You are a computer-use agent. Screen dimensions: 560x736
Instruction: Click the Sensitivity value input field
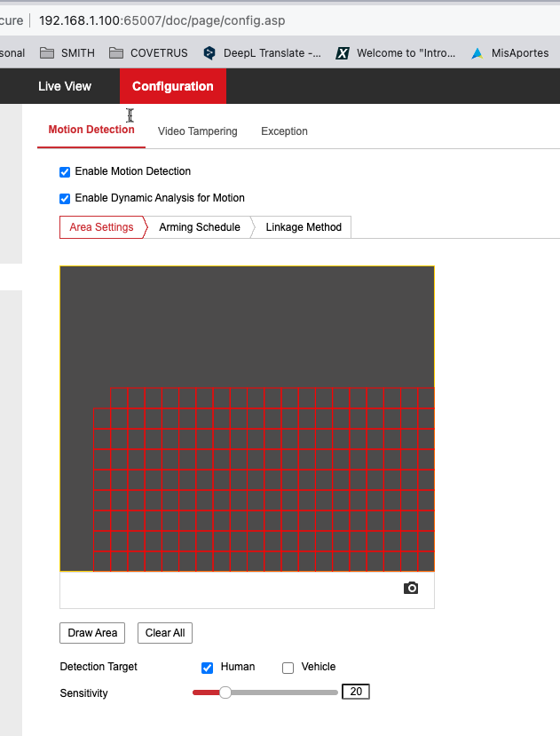[x=355, y=692]
